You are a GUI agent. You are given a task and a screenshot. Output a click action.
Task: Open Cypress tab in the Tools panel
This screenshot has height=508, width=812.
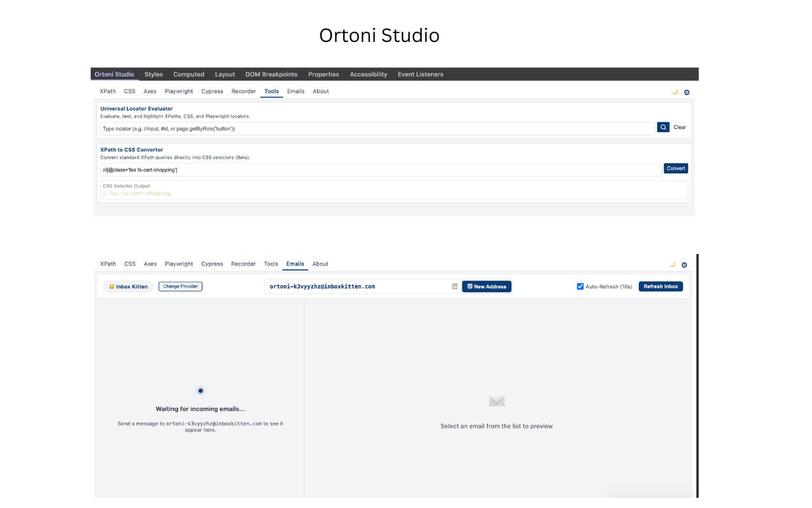[x=212, y=91]
